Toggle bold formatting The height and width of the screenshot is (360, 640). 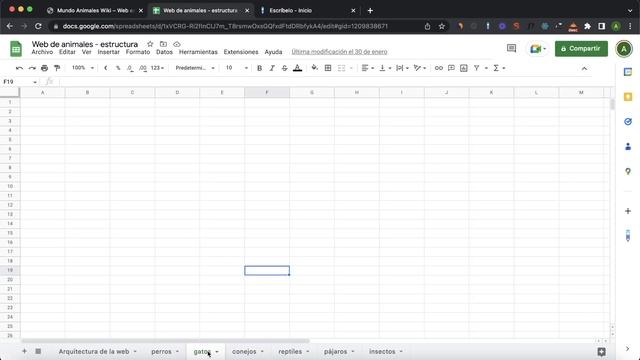point(259,68)
